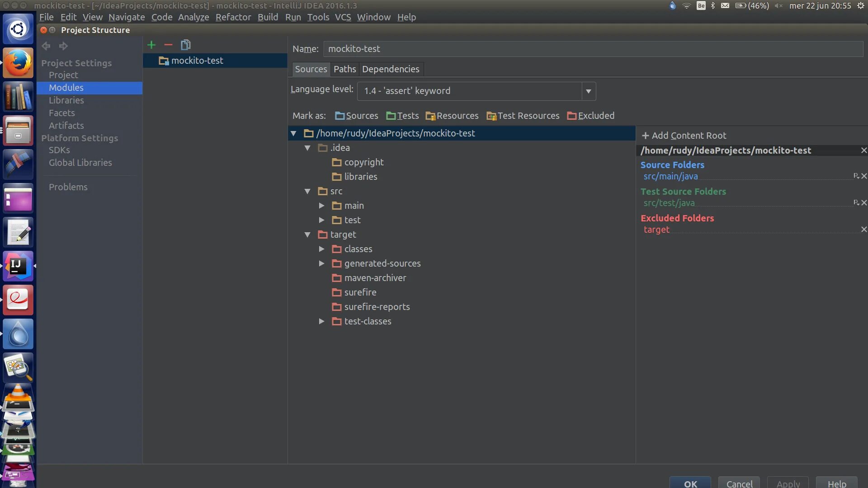The width and height of the screenshot is (868, 488).
Task: Open SDKs under Platform Settings
Action: point(59,150)
